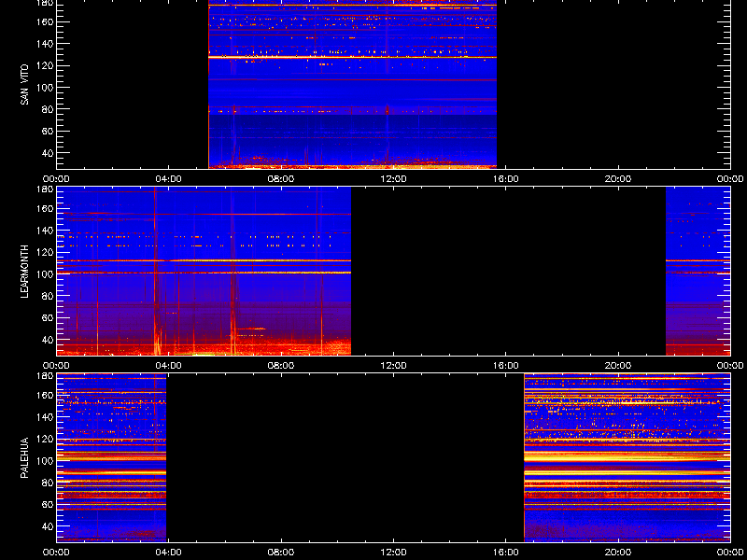Screen dimensions: 747x560
Task: Select the 08:00 time label below Palehua panel
Action: pos(281,553)
